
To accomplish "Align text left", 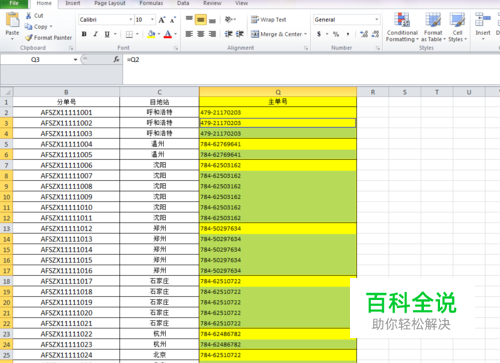I will (189, 34).
